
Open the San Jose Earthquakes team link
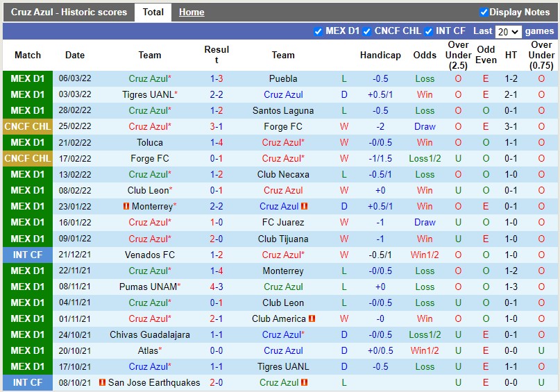coord(154,382)
